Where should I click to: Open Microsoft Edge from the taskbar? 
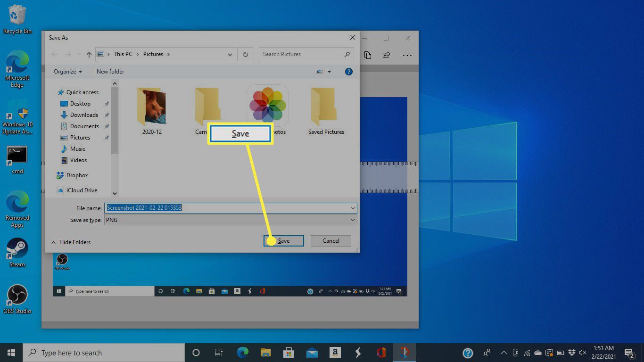point(243,353)
